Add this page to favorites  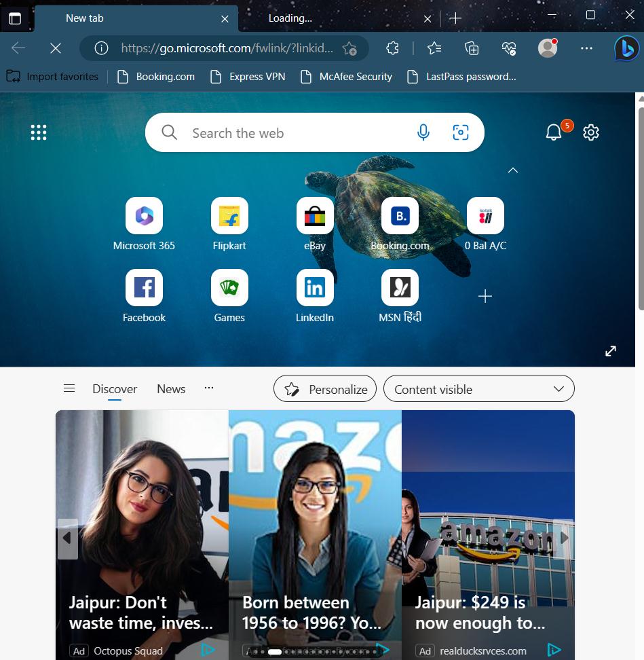[349, 48]
